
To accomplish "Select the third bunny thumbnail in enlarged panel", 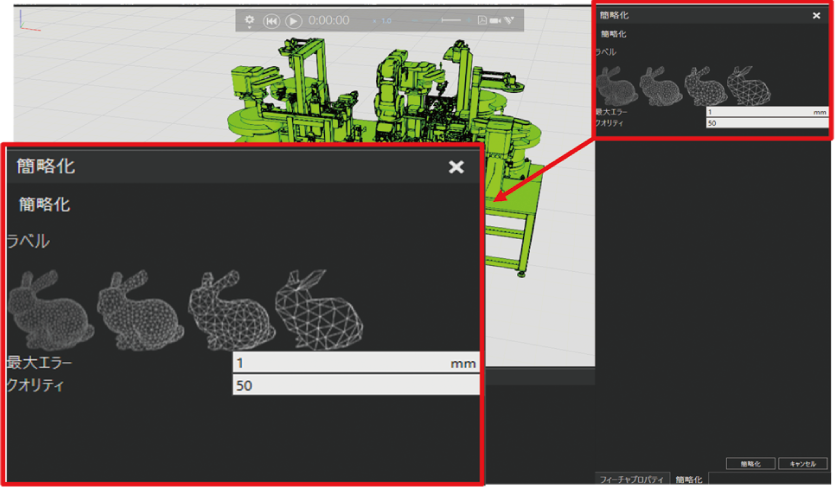I will 228,306.
